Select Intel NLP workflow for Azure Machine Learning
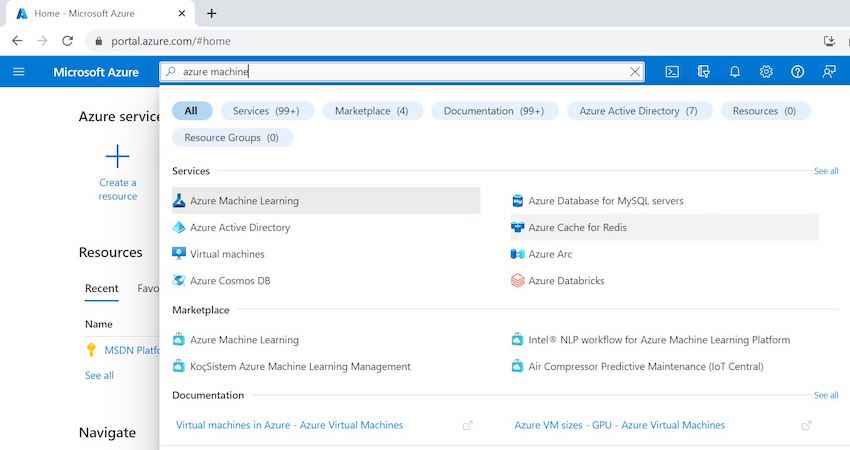This screenshot has width=850, height=450. click(659, 340)
